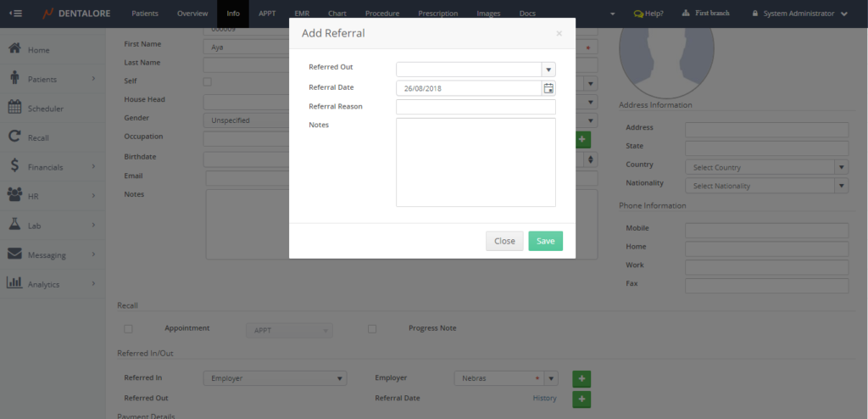Image resolution: width=868 pixels, height=419 pixels.
Task: Click the Save button in dialog
Action: tap(545, 241)
